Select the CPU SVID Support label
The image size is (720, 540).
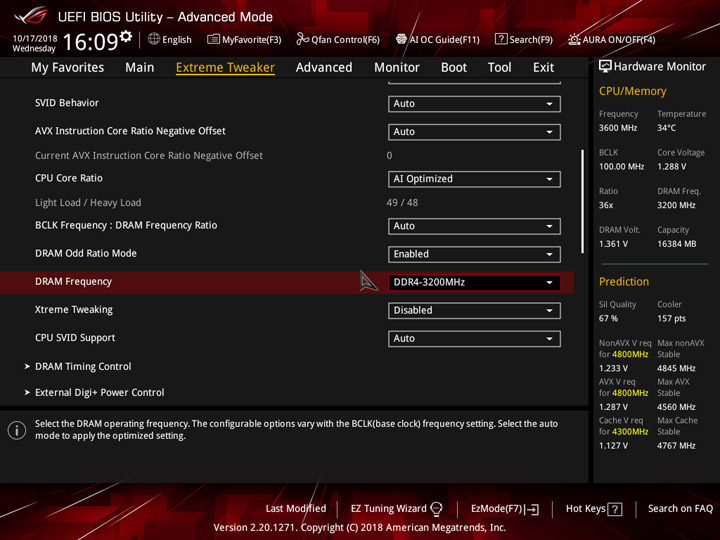point(75,338)
